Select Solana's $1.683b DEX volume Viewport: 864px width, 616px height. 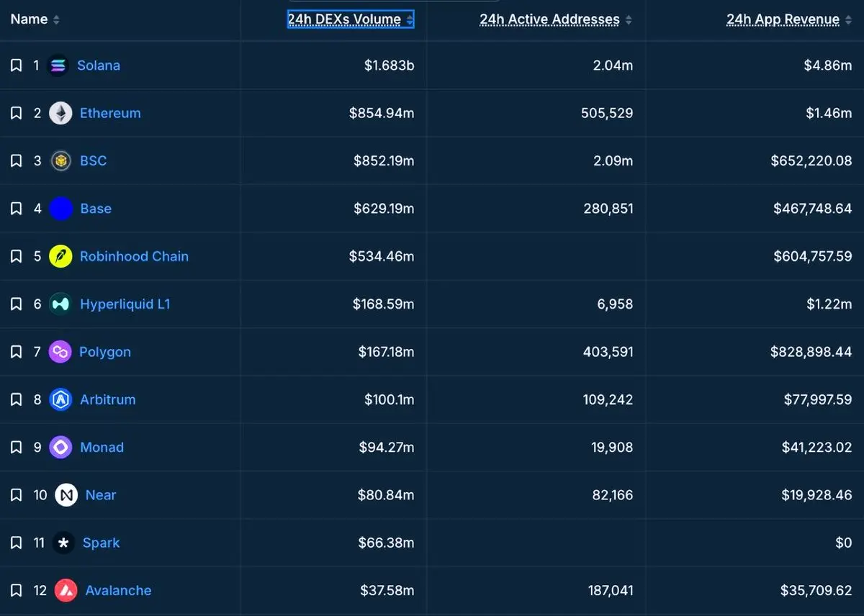pos(389,65)
